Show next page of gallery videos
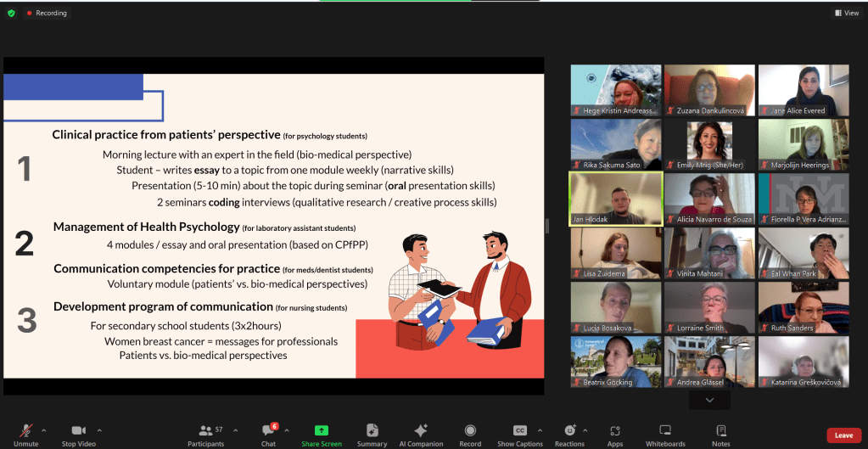Image resolution: width=868 pixels, height=449 pixels. (x=709, y=401)
